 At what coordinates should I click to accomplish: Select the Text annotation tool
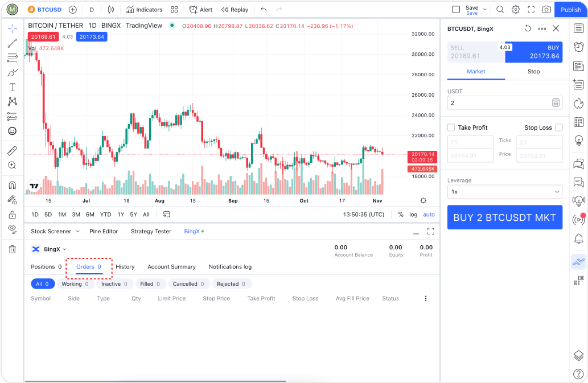[x=12, y=87]
